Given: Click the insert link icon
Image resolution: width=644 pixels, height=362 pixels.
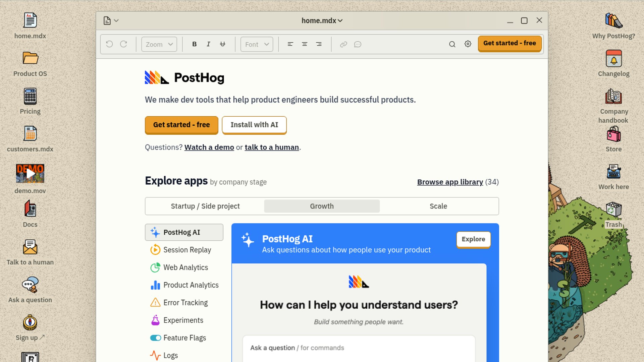Looking at the screenshot, I should [x=343, y=44].
